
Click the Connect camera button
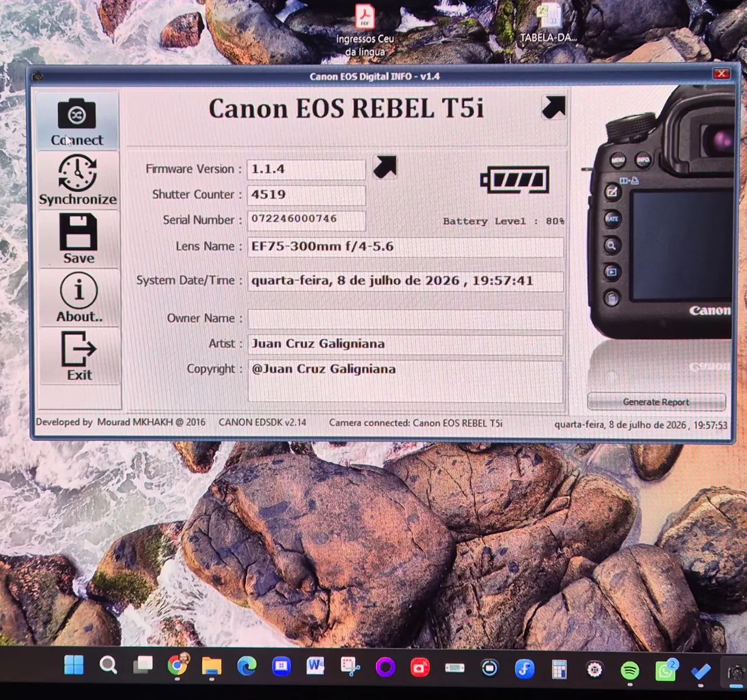coord(77,121)
